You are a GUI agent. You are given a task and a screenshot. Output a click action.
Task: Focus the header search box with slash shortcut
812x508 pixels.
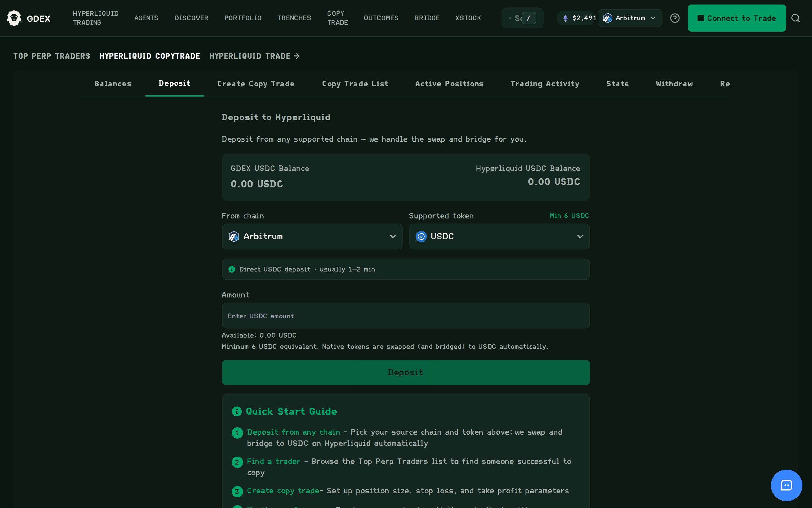(x=522, y=18)
